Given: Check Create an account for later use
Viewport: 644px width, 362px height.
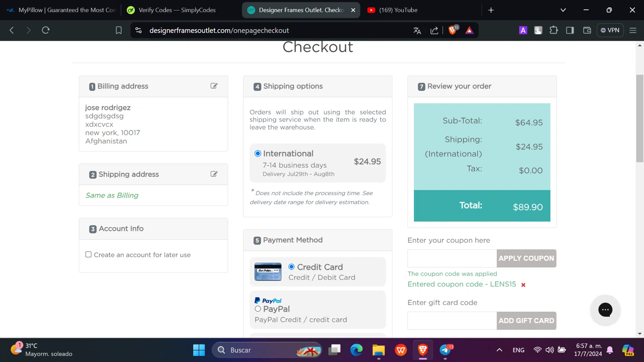Looking at the screenshot, I should coord(88,254).
